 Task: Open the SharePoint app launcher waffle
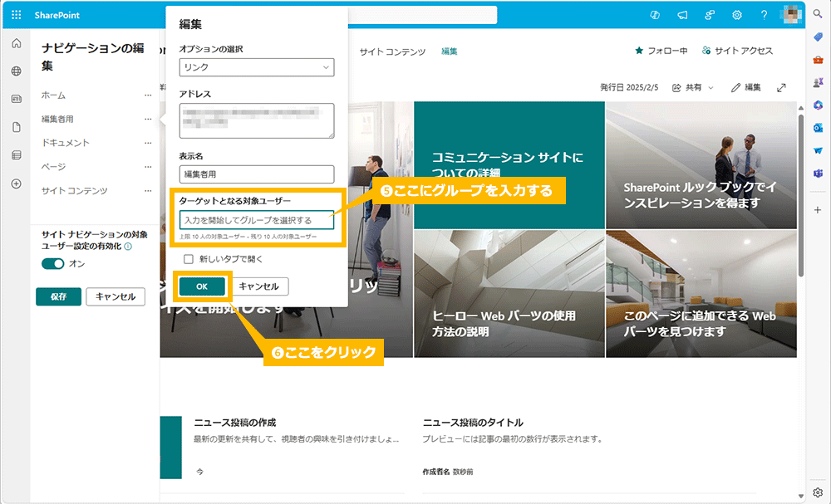tap(17, 15)
